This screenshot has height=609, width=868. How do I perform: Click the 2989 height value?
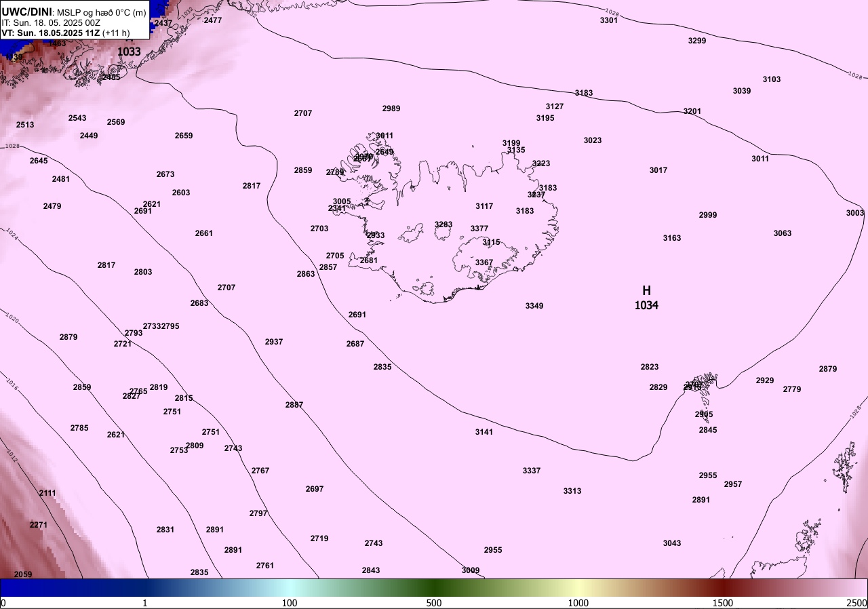[x=391, y=109]
